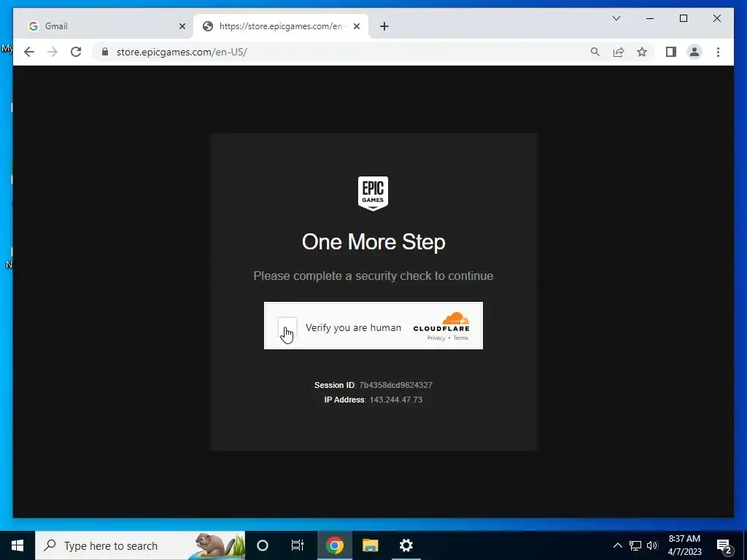Screen dimensions: 747x560
Task: Select the Session ID value text
Action: [x=395, y=385]
